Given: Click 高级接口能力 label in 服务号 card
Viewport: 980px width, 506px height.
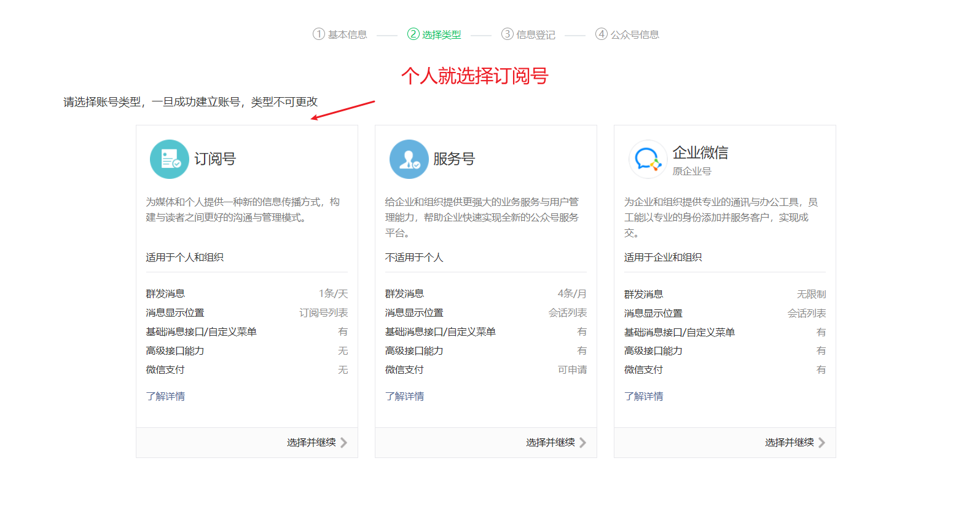Looking at the screenshot, I should pos(414,351).
